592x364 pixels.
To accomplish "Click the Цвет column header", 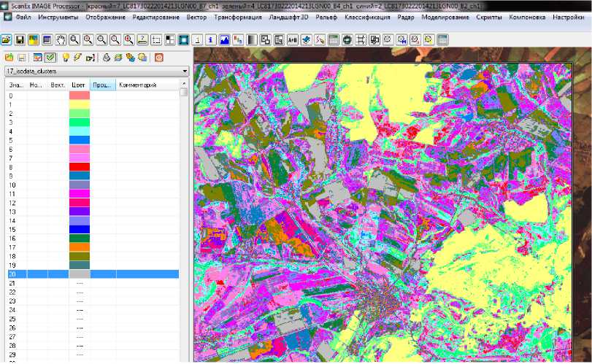I will click(79, 85).
